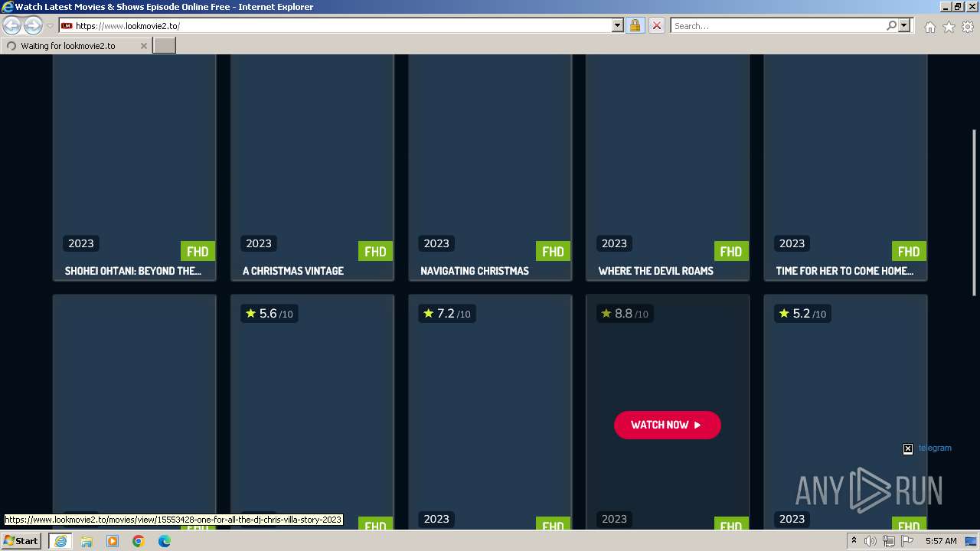Open a new blank tab
This screenshot has width=980, height=551.
click(165, 46)
